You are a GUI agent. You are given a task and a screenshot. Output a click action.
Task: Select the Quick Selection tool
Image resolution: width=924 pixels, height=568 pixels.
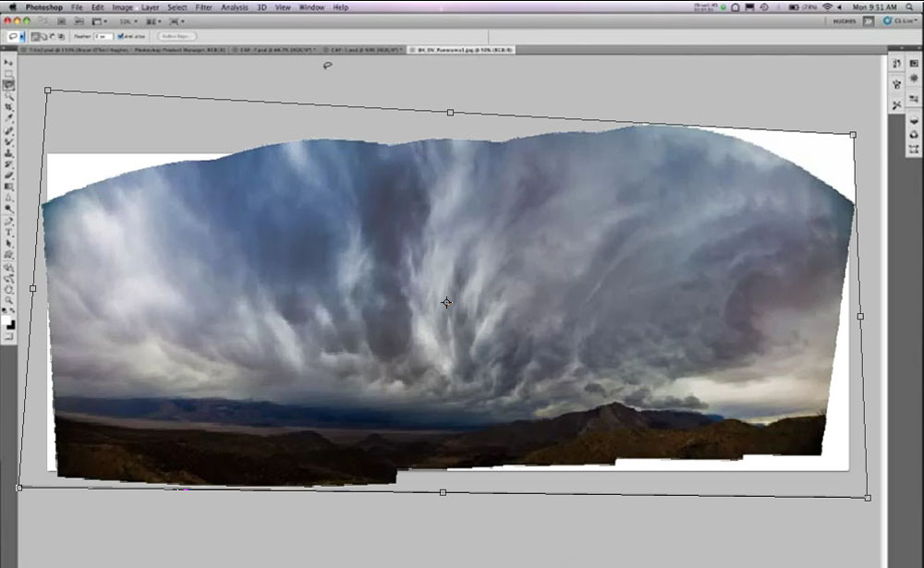(x=8, y=96)
